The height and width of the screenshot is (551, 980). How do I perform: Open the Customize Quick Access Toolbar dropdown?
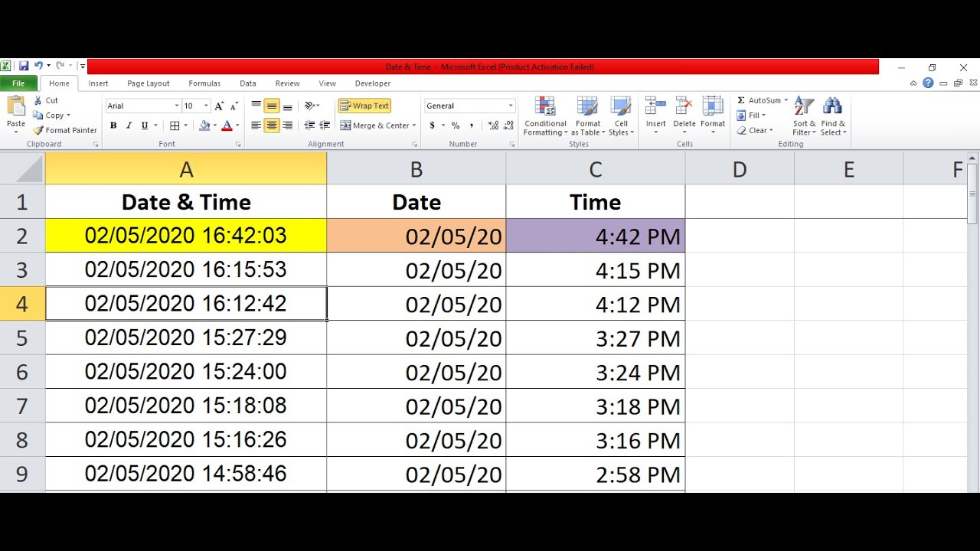[x=82, y=67]
